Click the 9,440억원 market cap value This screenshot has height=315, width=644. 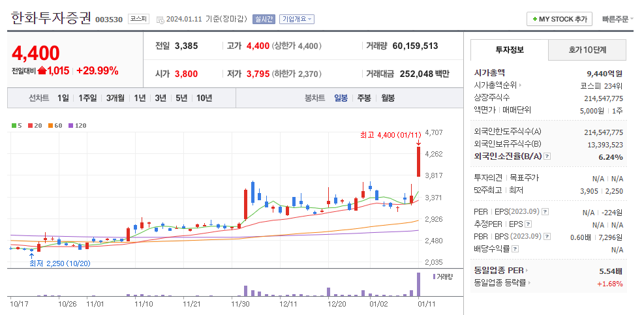[605, 74]
